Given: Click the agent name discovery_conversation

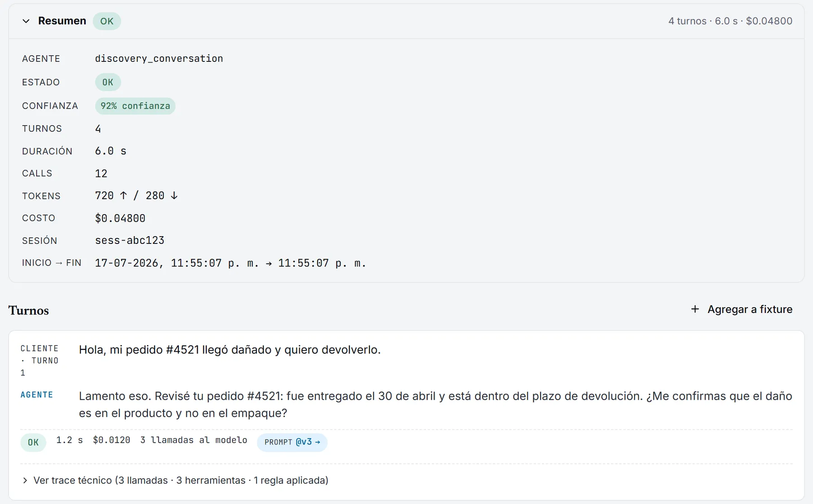Looking at the screenshot, I should click(x=159, y=59).
